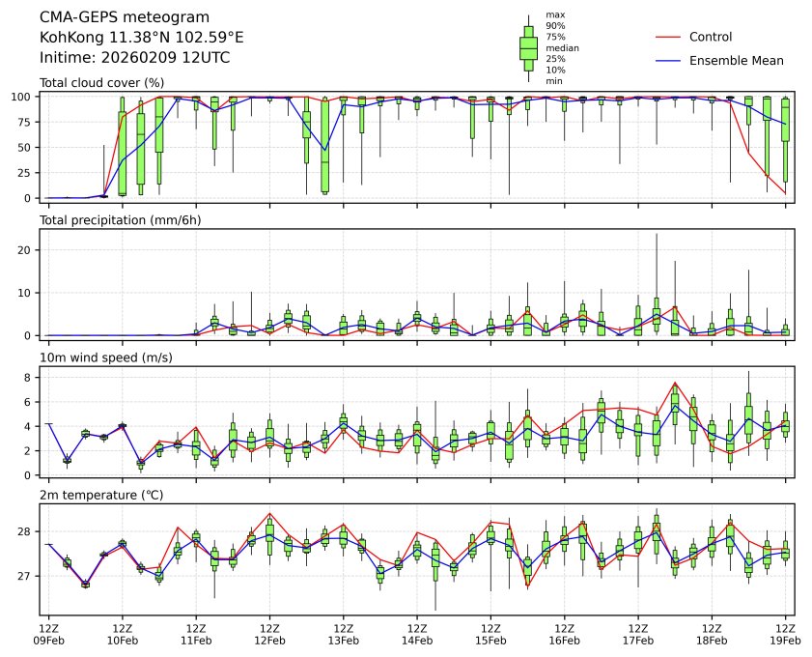The height and width of the screenshot is (657, 812).
Task: Click the 12Z 09Feb axis label
Action: pos(48,634)
